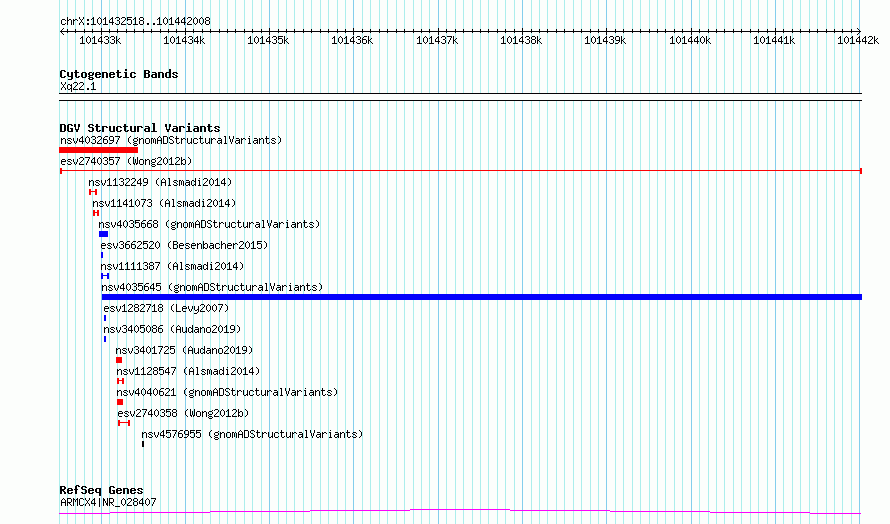The width and height of the screenshot is (890, 524).
Task: Select the red nsv4032697 variant bar
Action: pos(99,150)
